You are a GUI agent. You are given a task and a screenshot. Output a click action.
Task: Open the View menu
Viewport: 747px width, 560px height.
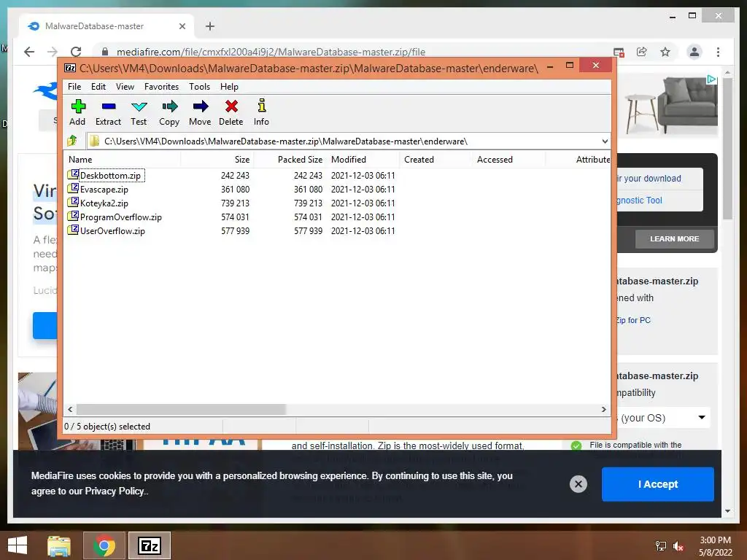coord(125,87)
